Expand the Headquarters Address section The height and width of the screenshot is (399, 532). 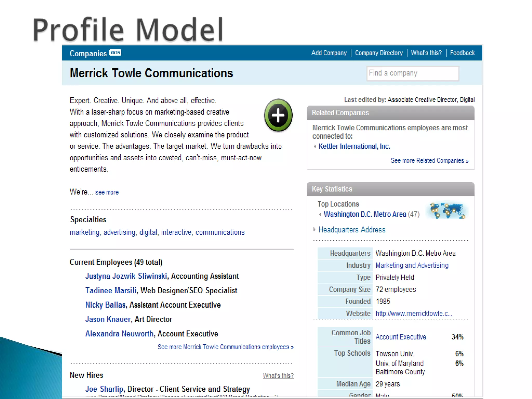(x=351, y=230)
